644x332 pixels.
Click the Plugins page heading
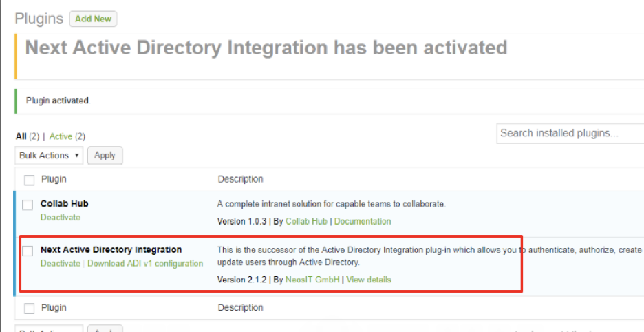pyautogui.click(x=39, y=19)
